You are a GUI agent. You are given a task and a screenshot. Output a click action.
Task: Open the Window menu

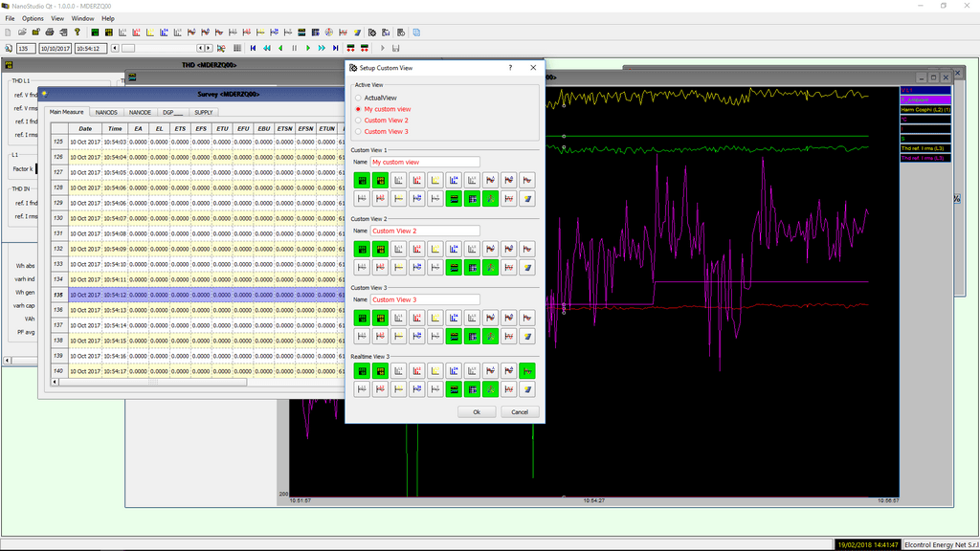(x=83, y=18)
